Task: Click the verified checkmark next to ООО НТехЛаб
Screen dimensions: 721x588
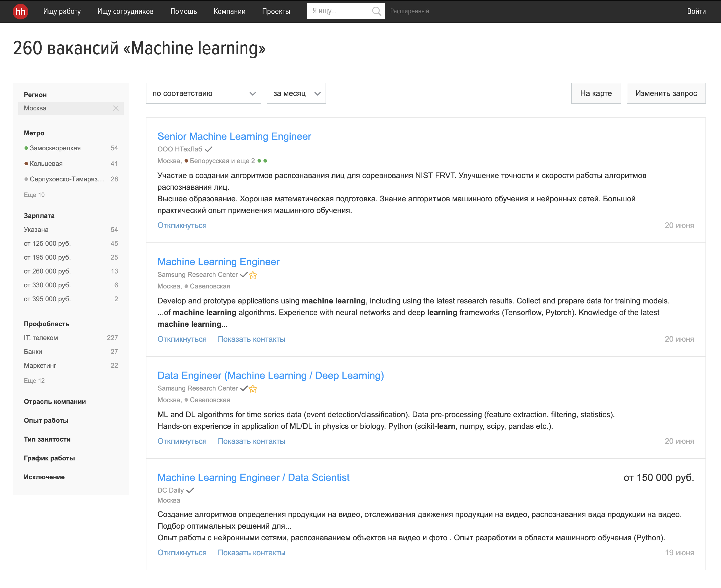Action: (x=209, y=149)
